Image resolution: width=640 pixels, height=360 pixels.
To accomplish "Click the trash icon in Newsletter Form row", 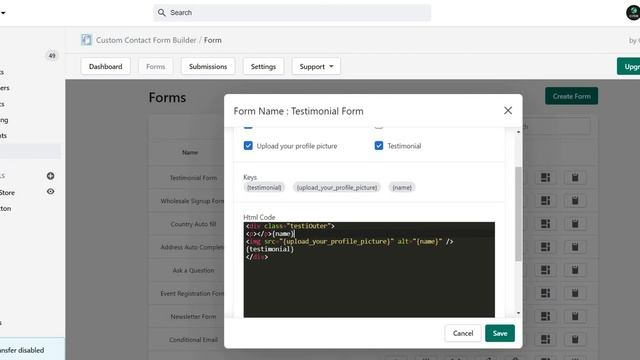I will [x=575, y=316].
